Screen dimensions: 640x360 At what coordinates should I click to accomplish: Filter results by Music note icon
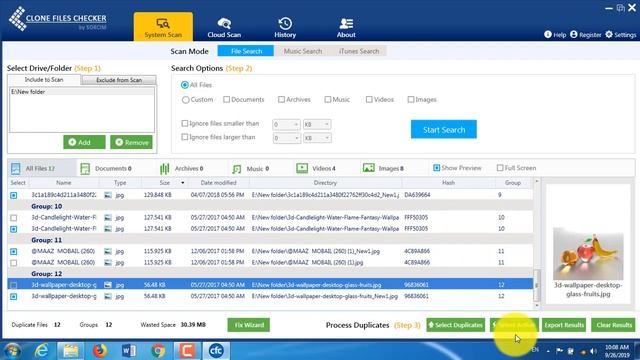(237, 169)
